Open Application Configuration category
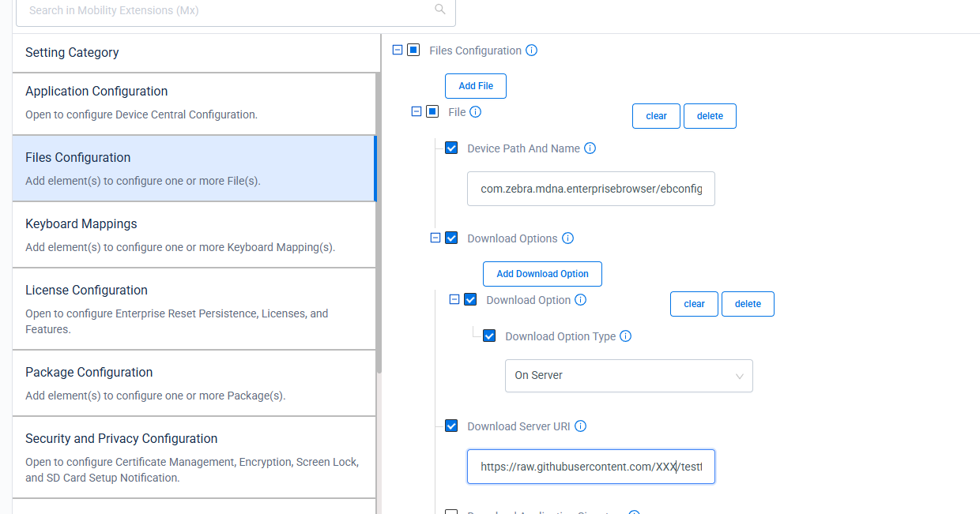 tap(194, 103)
